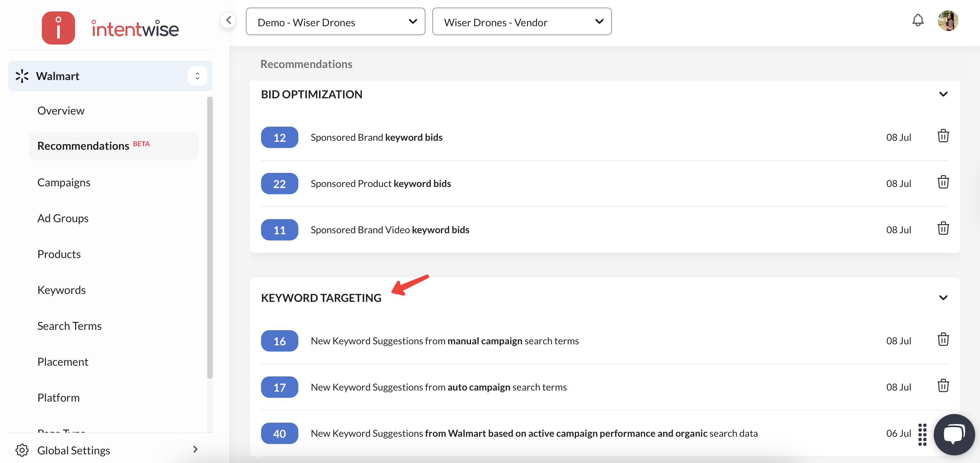The image size is (980, 463).
Task: Delete auto campaign keyword suggestions row
Action: click(x=943, y=386)
